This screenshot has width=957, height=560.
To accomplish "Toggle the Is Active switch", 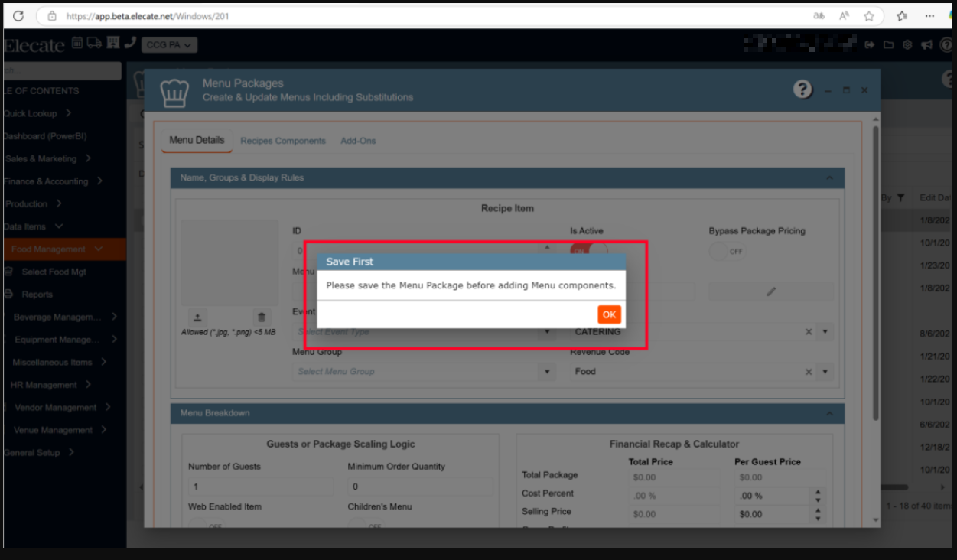I will (x=588, y=249).
